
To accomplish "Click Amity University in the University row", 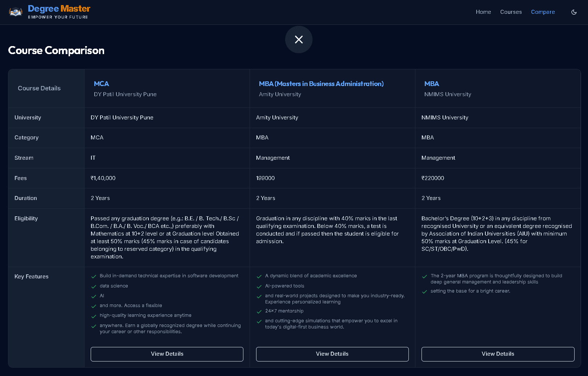I will pos(277,118).
